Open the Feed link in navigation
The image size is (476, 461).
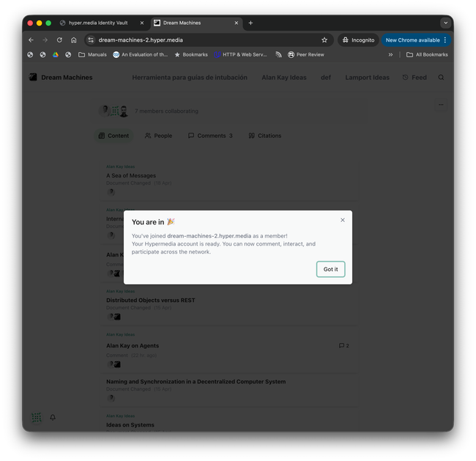tap(414, 77)
